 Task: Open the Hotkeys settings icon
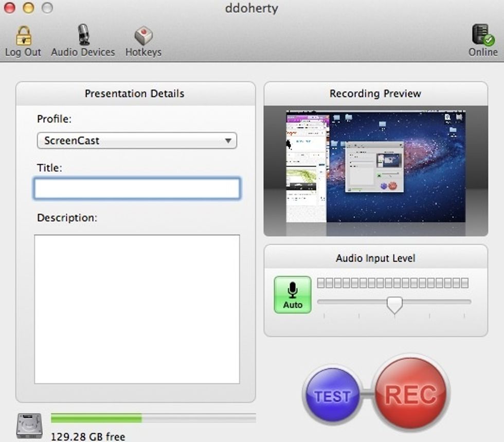tap(143, 36)
